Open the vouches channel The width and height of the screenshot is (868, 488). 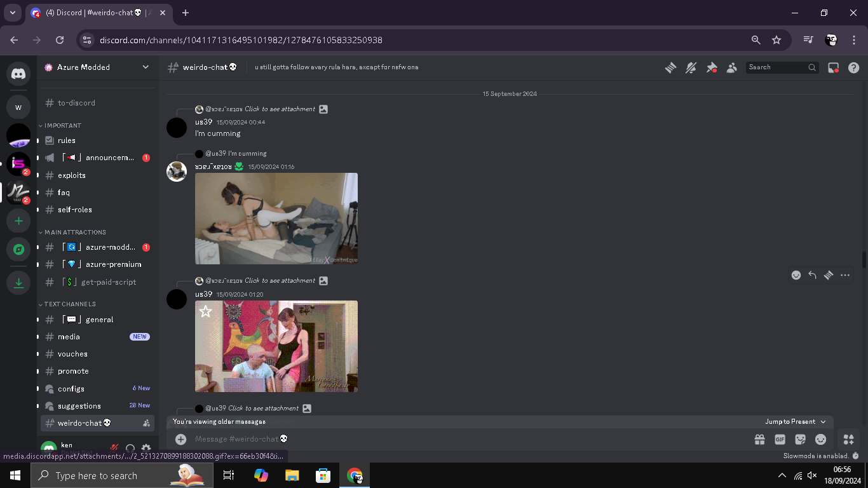[97, 354]
